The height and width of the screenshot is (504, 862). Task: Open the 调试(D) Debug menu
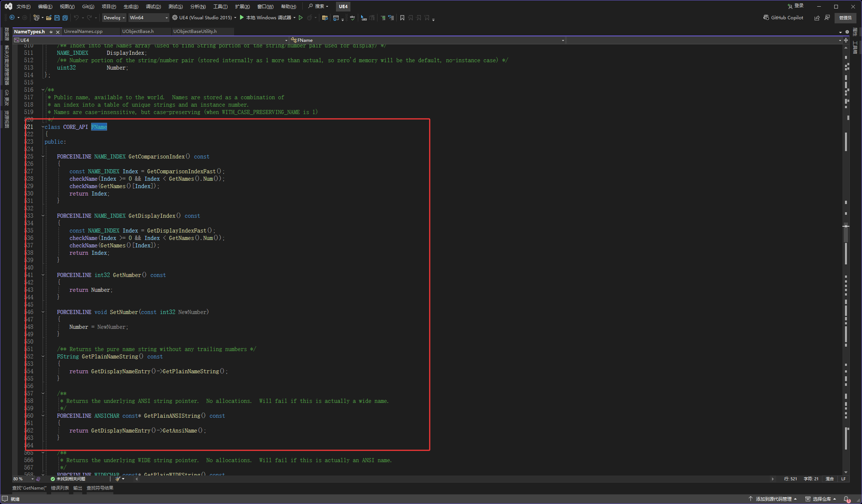point(153,7)
